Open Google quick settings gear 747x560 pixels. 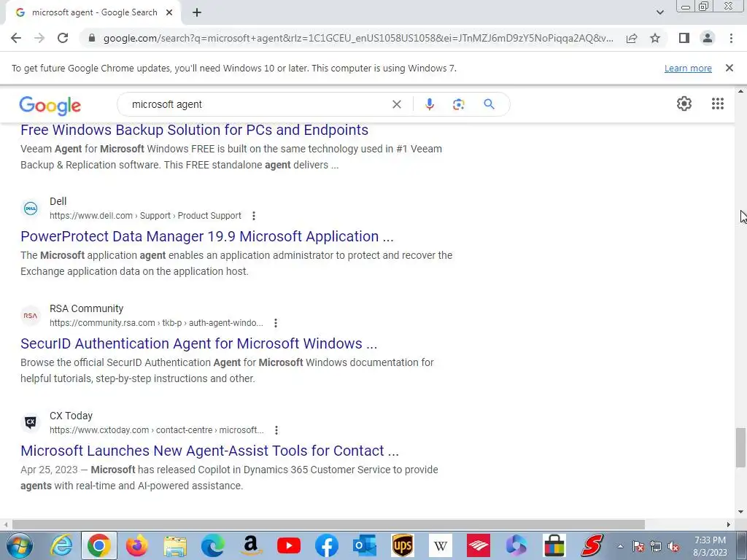pos(684,104)
